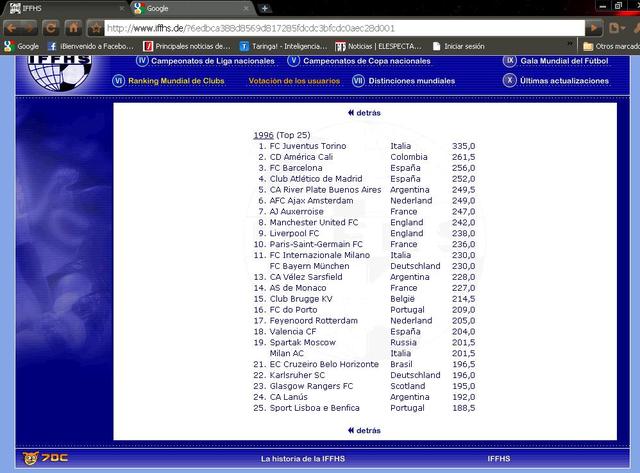Click the Go arrow next to address bar
The width and height of the screenshot is (640, 473).
click(594, 28)
